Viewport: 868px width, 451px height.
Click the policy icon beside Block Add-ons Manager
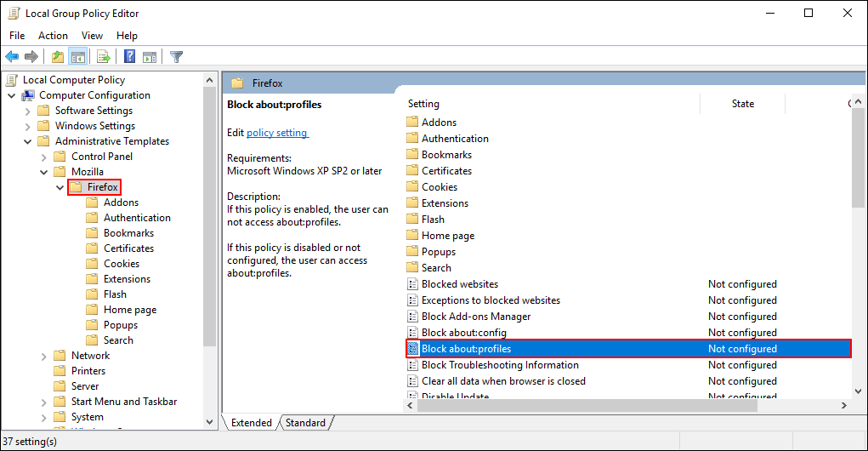tap(412, 317)
